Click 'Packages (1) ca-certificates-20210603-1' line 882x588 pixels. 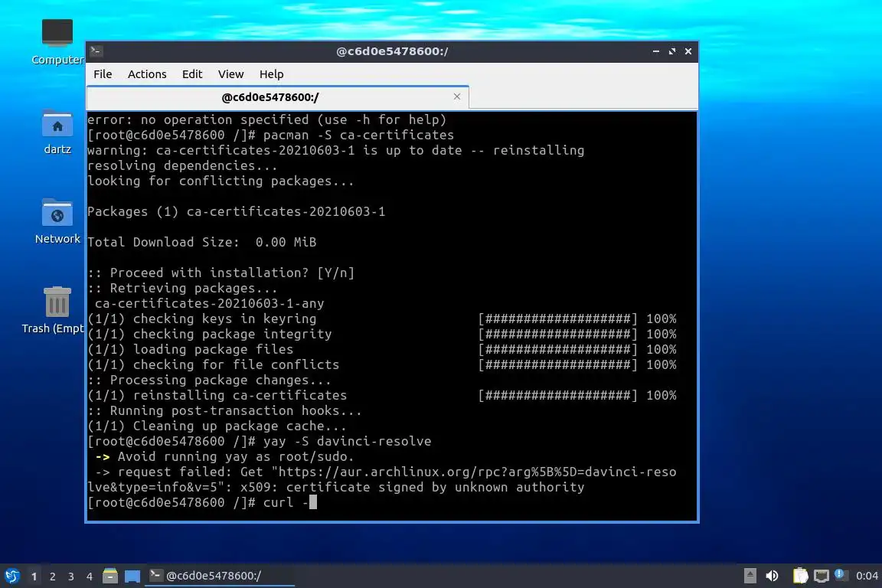(x=237, y=211)
